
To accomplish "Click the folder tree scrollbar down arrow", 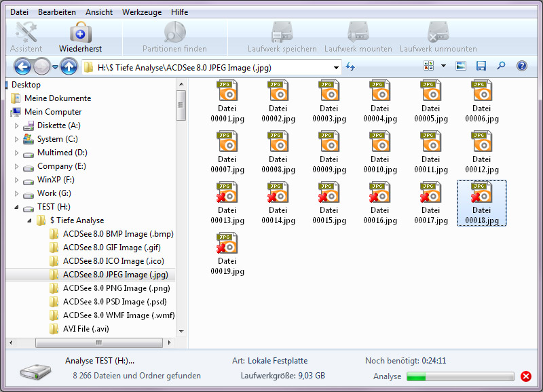I will pos(181,331).
